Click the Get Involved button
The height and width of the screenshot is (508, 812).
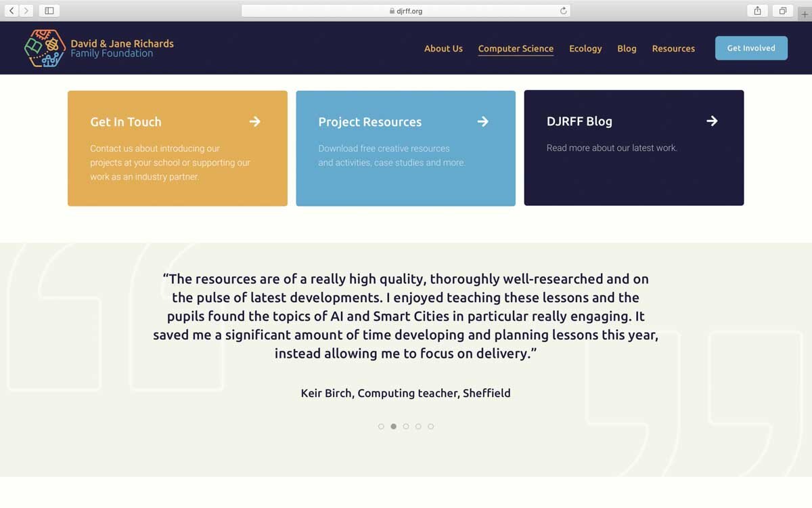(x=751, y=48)
